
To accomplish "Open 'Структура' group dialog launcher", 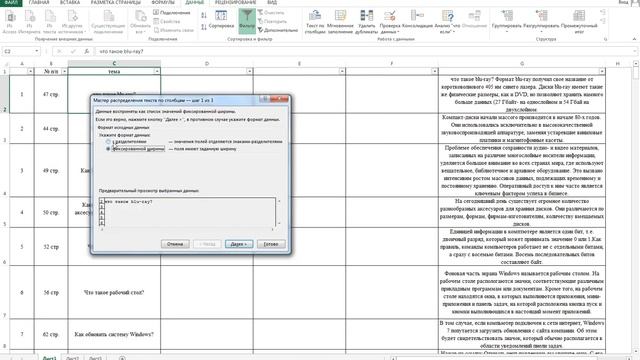I will point(605,39).
